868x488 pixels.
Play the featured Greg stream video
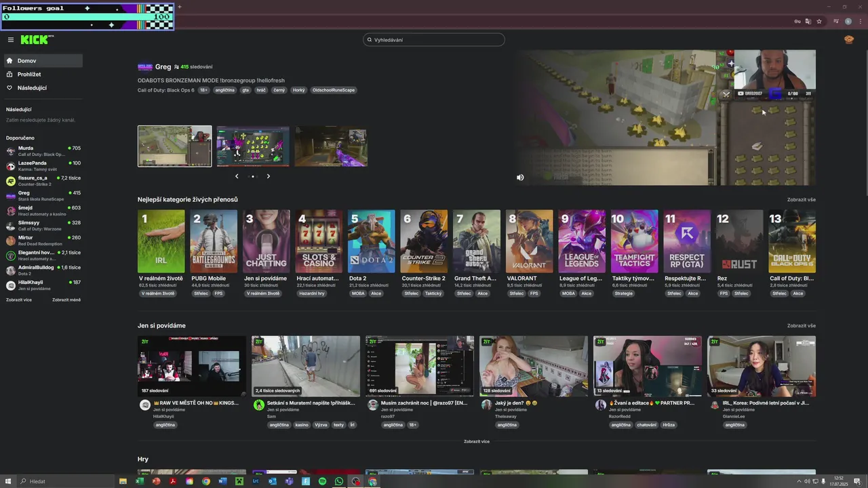665,118
